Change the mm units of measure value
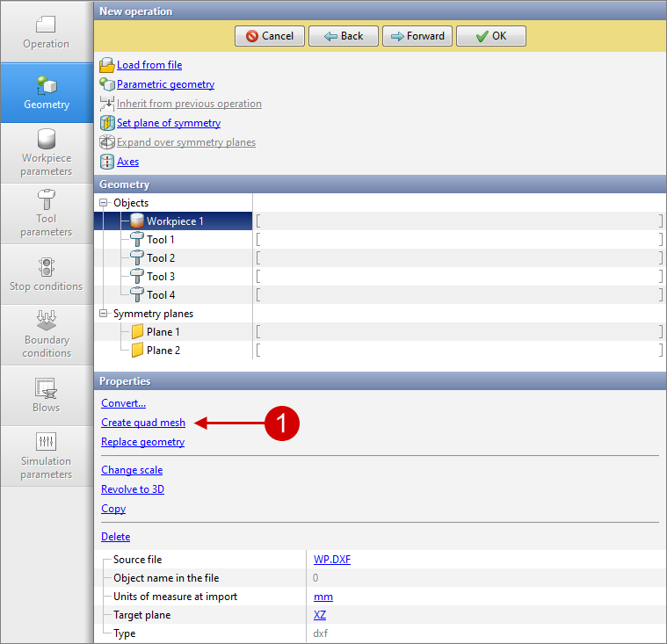This screenshot has height=644, width=667. (323, 597)
